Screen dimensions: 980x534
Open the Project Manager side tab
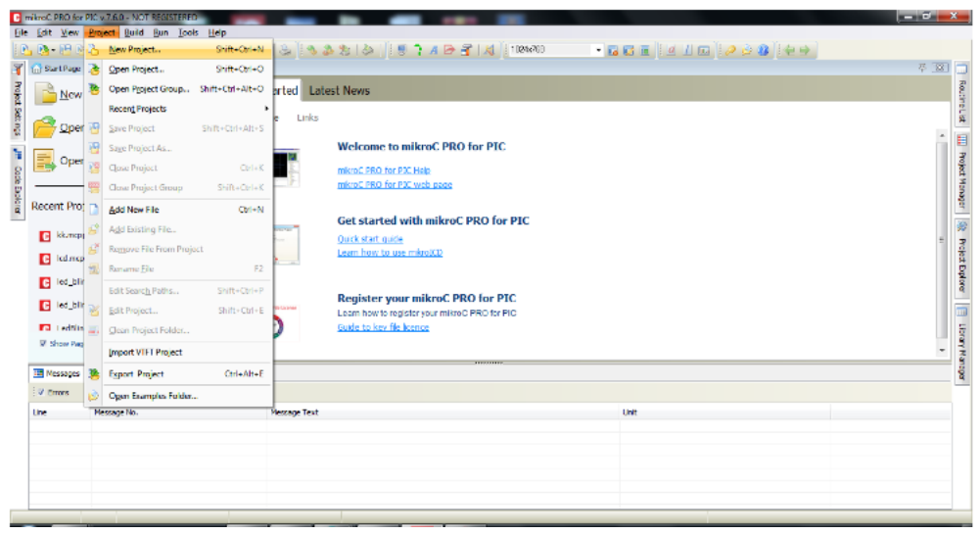tap(961, 172)
